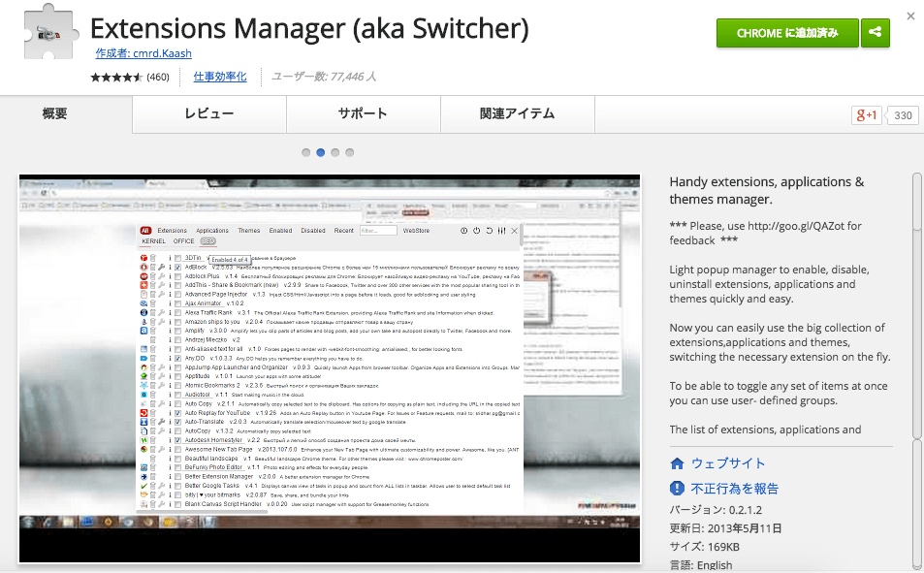
Task: Select the third screenshot carousel dot
Action: 335,152
